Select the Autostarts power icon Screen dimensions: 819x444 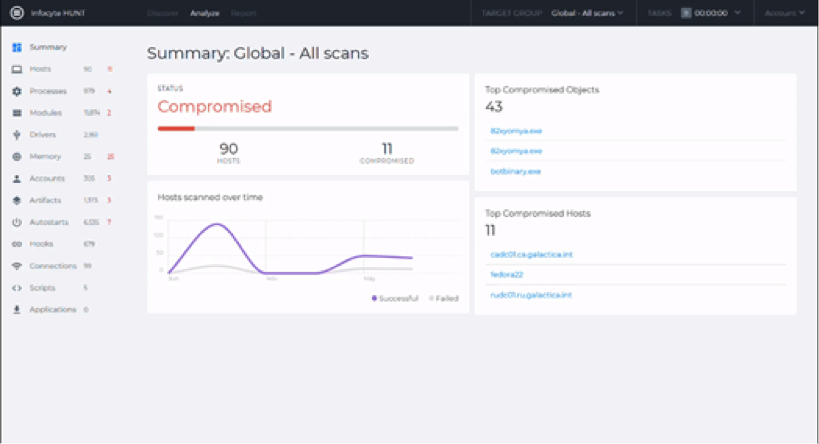coord(16,222)
